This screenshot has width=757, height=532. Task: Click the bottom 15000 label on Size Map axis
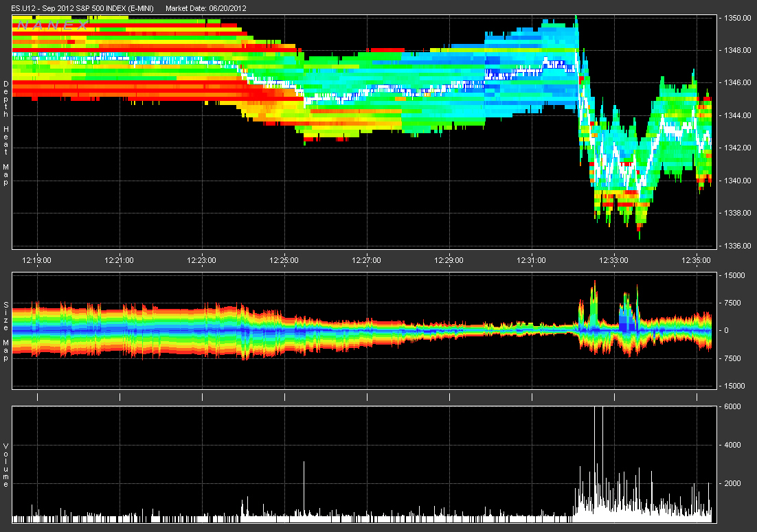point(735,386)
